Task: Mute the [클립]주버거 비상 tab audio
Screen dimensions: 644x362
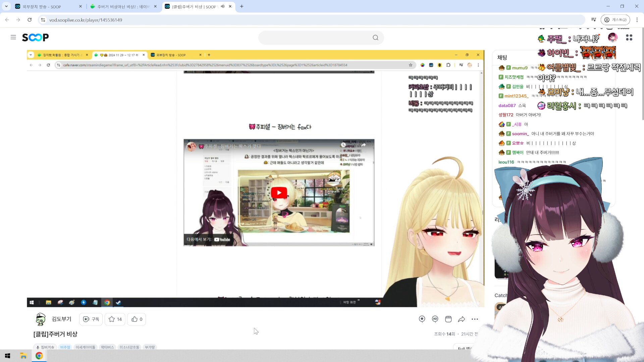Action: (x=222, y=6)
